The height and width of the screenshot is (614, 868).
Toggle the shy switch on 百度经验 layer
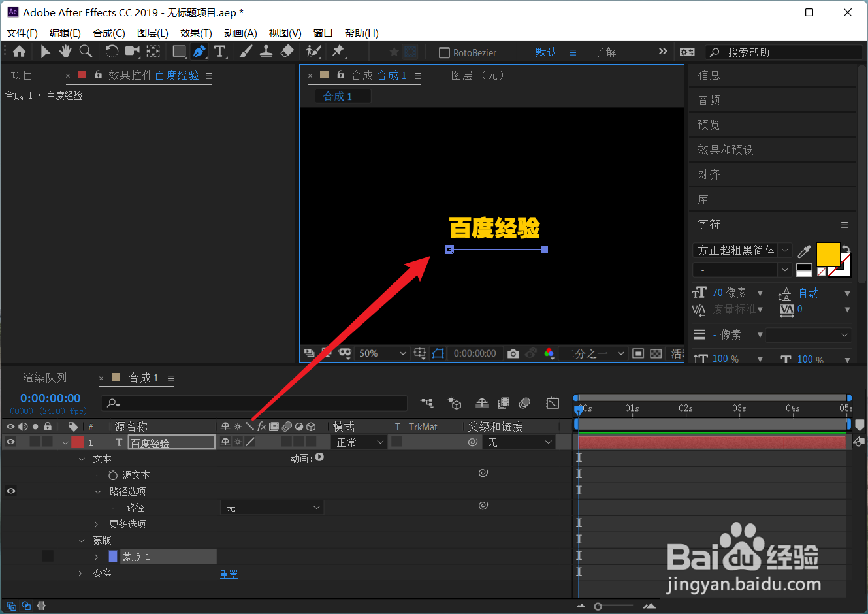point(225,442)
